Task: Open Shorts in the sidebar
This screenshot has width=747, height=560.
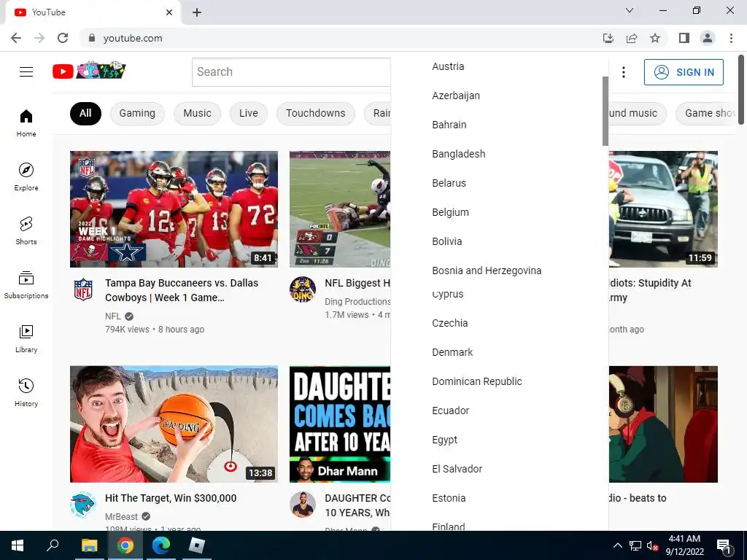Action: tap(26, 230)
